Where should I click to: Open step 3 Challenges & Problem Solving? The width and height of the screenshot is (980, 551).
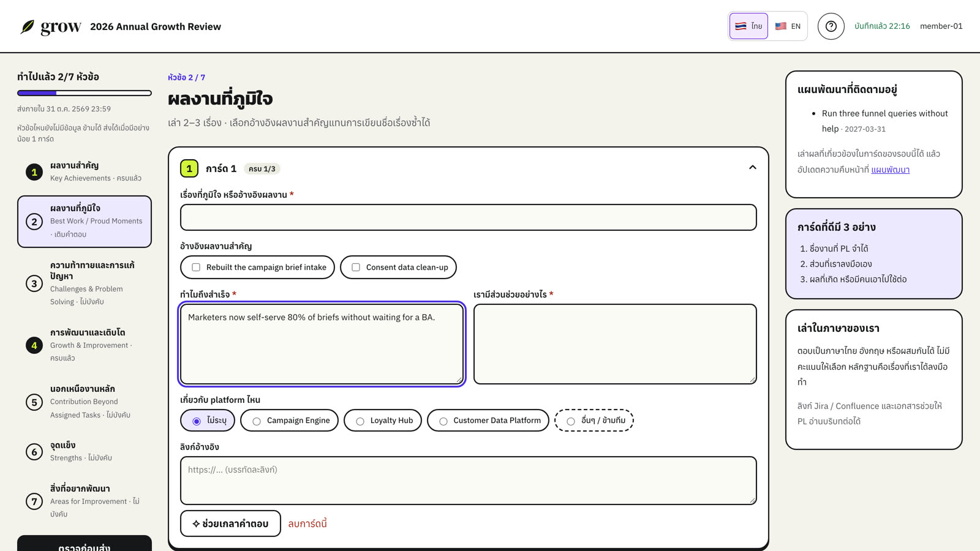coord(85,283)
